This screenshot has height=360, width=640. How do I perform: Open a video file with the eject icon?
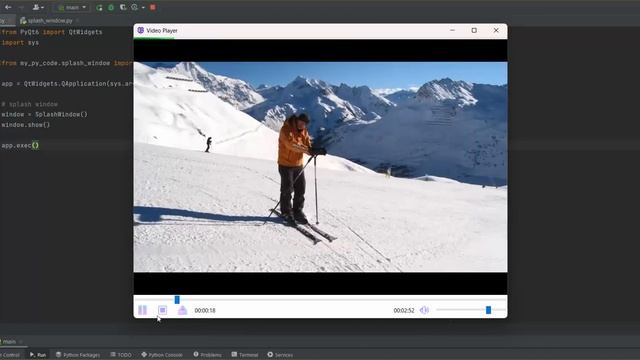click(182, 310)
